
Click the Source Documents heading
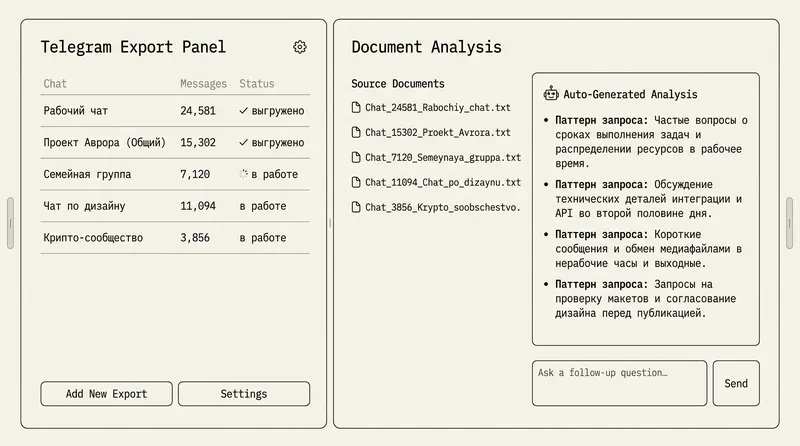point(398,84)
